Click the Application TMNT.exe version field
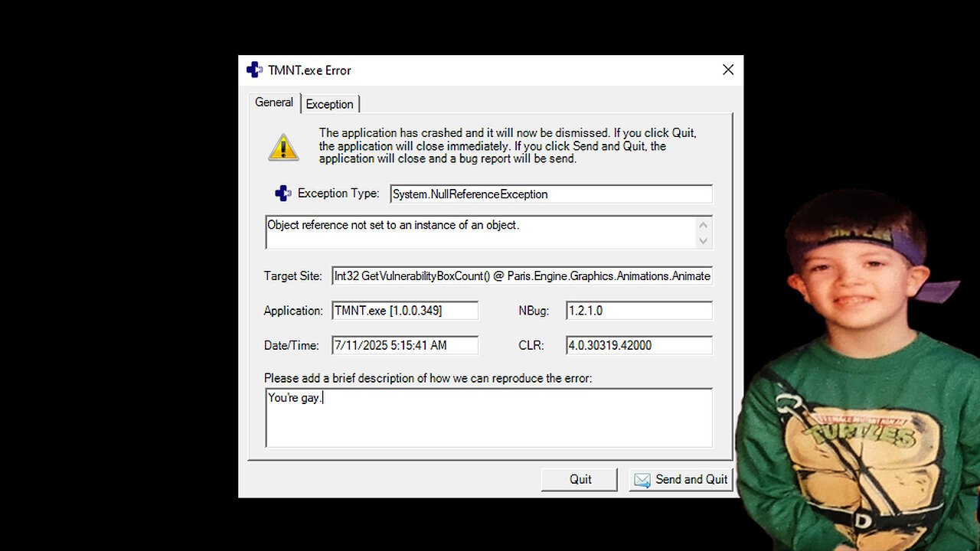This screenshot has height=551, width=980. (405, 311)
